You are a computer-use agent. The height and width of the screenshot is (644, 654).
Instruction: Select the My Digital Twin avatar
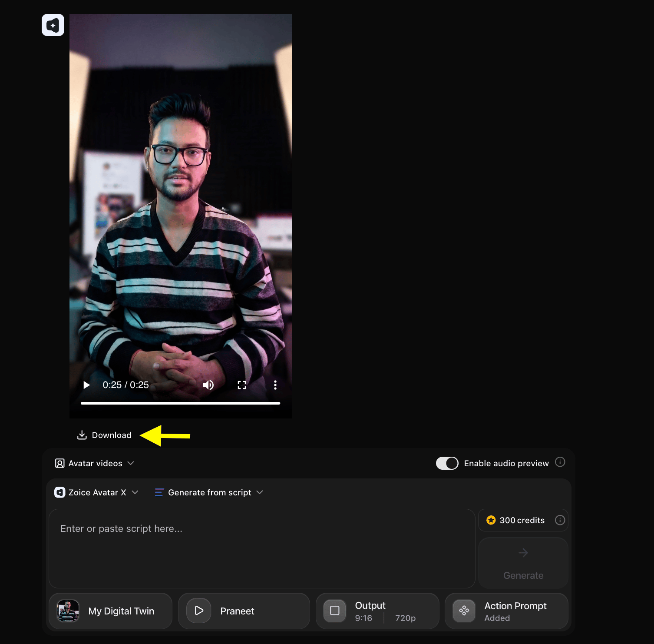click(x=111, y=611)
